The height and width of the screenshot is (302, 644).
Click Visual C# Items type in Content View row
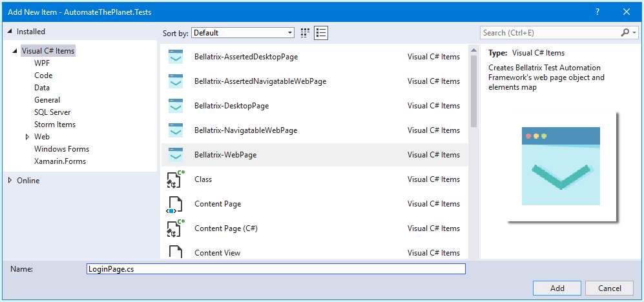click(433, 253)
